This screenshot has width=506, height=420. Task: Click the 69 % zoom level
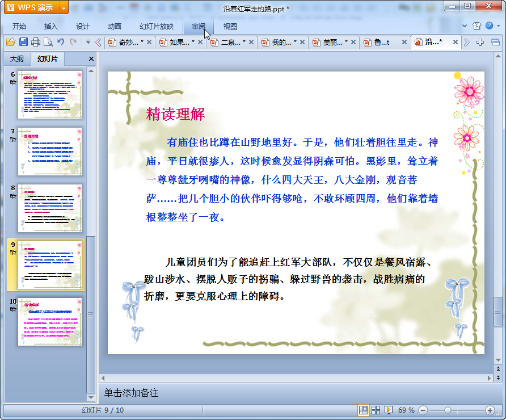tap(406, 410)
